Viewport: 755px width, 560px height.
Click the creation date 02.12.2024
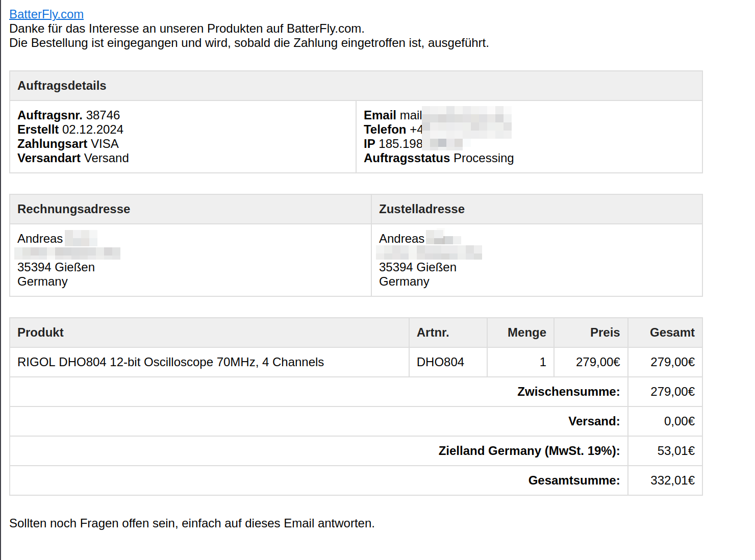93,130
